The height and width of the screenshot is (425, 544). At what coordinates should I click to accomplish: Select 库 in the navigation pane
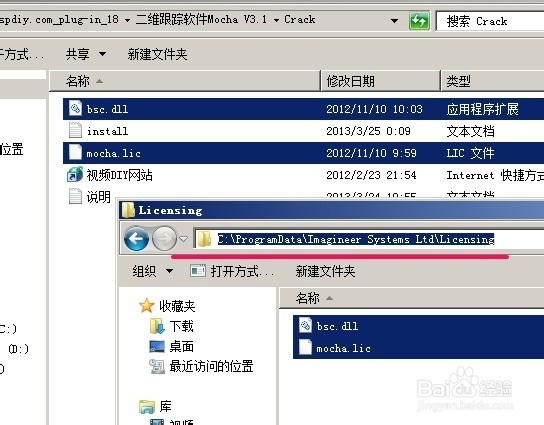point(165,406)
